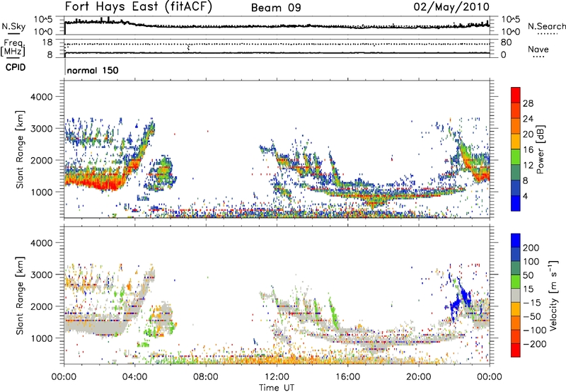The image size is (566, 392).
Task: Pick the red bottom segment of velocity colorbar
Action: click(x=516, y=350)
